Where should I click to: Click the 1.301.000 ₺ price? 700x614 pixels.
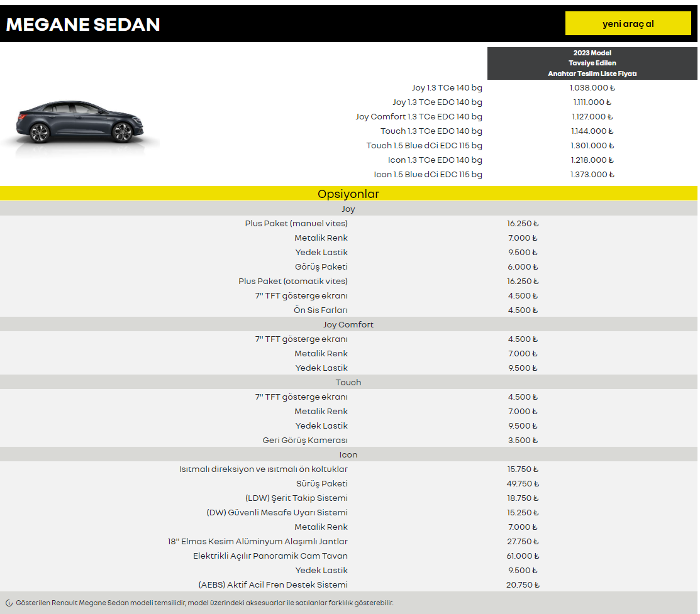592,145
